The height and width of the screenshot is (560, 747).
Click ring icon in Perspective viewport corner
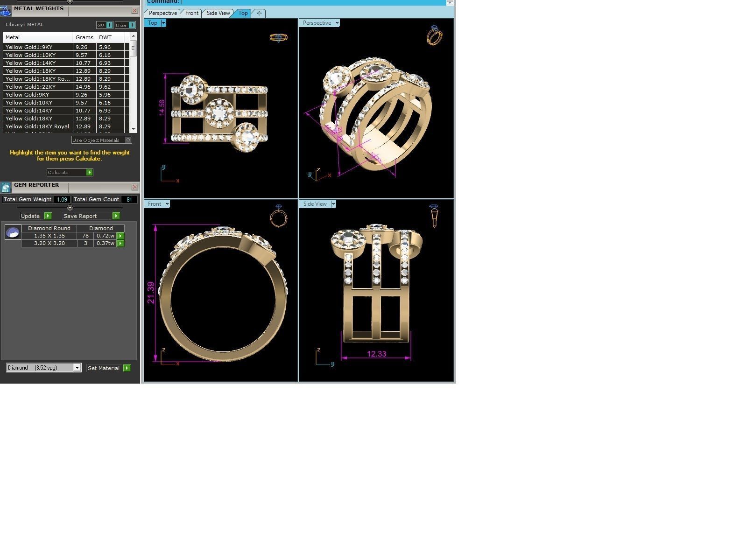(434, 35)
